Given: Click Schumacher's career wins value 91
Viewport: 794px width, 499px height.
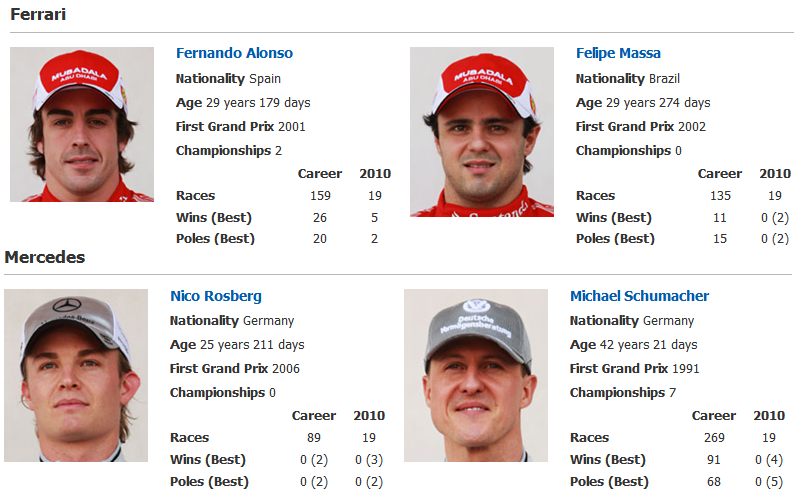Looking at the screenshot, I should click(713, 459).
